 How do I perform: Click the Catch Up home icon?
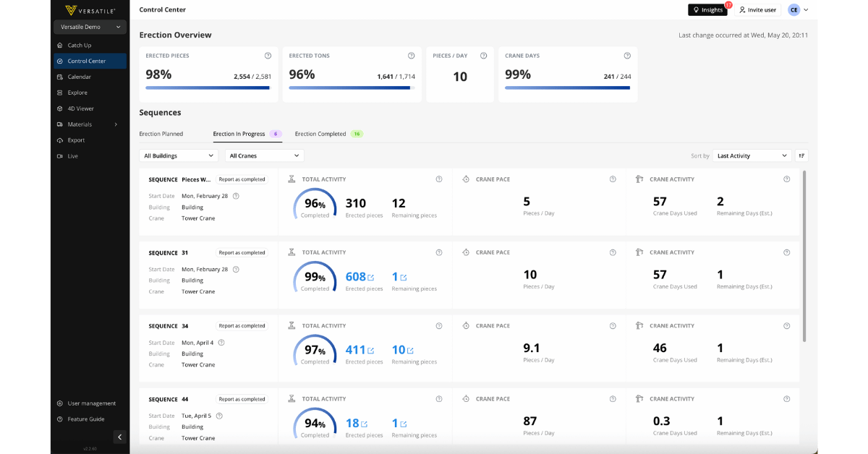tap(60, 45)
